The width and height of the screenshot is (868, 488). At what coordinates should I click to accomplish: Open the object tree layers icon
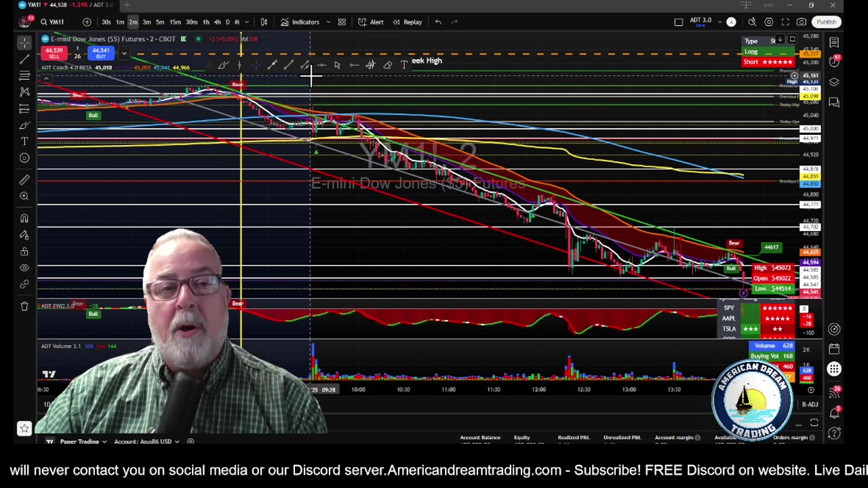(x=834, y=82)
